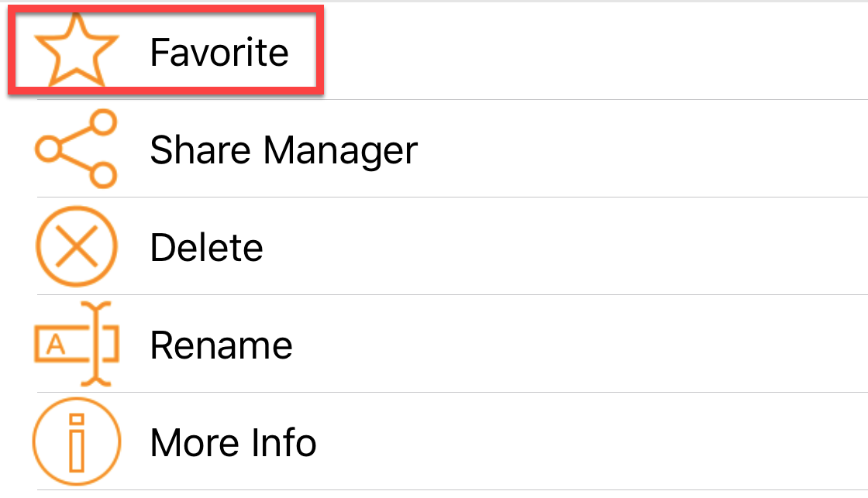
Task: Tap the X cross inside Delete circle
Action: pos(77,246)
